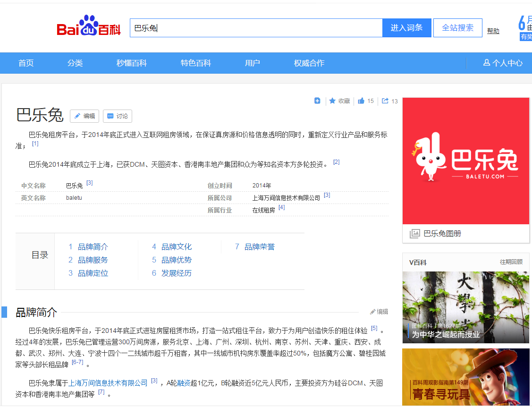Image resolution: width=532 pixels, height=407 pixels.
Task: Click the image gallery icon beside 巴乐兔图册
Action: [x=414, y=234]
